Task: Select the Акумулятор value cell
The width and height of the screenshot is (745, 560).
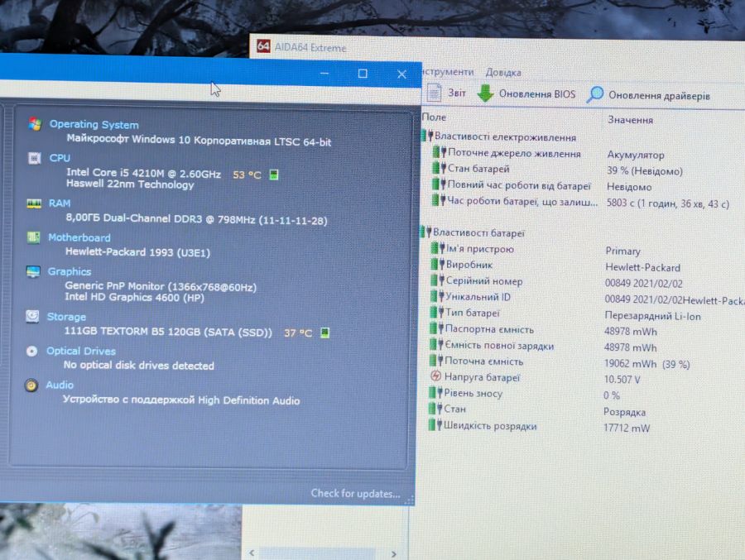Action: click(x=635, y=155)
